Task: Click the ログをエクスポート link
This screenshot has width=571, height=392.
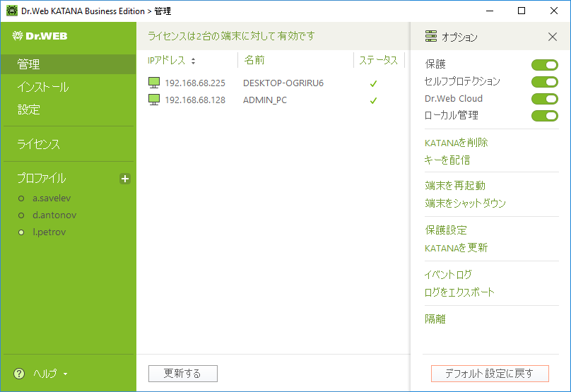Action: (459, 292)
